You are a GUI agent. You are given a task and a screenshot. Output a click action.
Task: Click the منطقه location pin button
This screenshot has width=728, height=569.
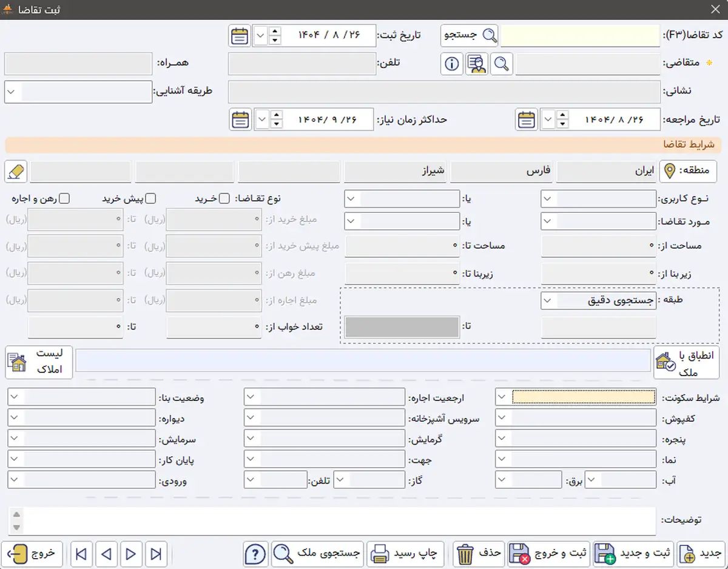pos(670,172)
